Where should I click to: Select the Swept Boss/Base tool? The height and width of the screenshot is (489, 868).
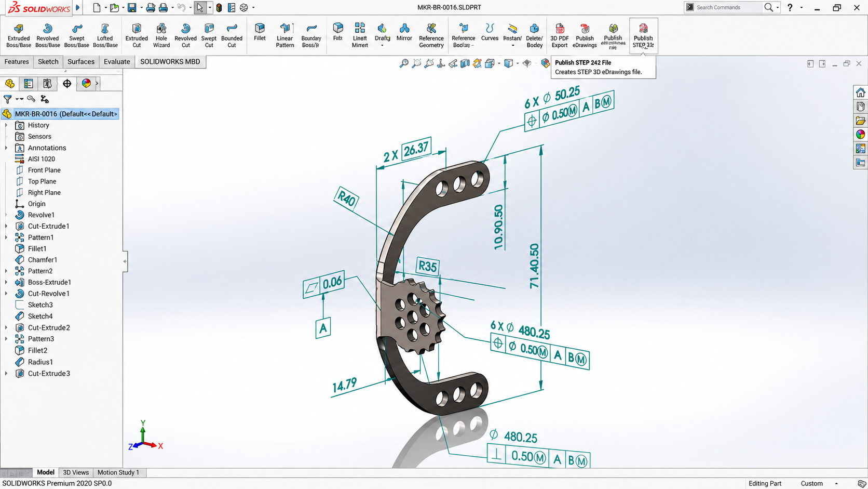(x=76, y=35)
